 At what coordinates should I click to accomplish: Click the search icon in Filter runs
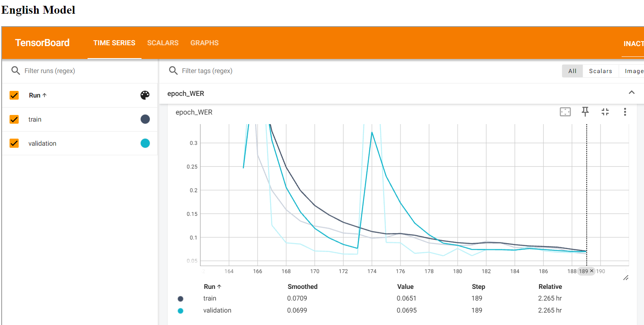click(16, 71)
